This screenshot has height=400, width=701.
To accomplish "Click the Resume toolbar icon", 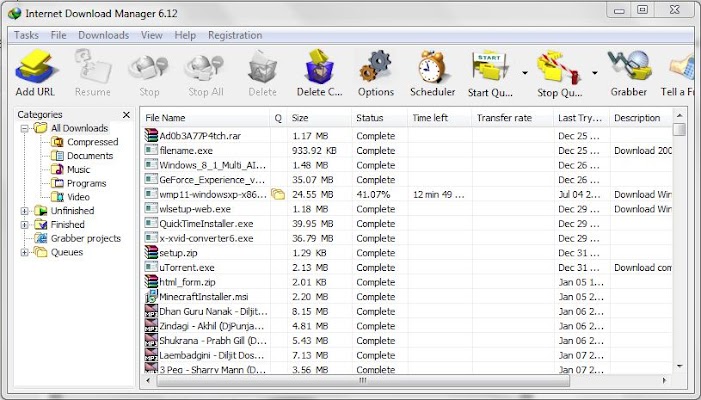I will point(93,67).
